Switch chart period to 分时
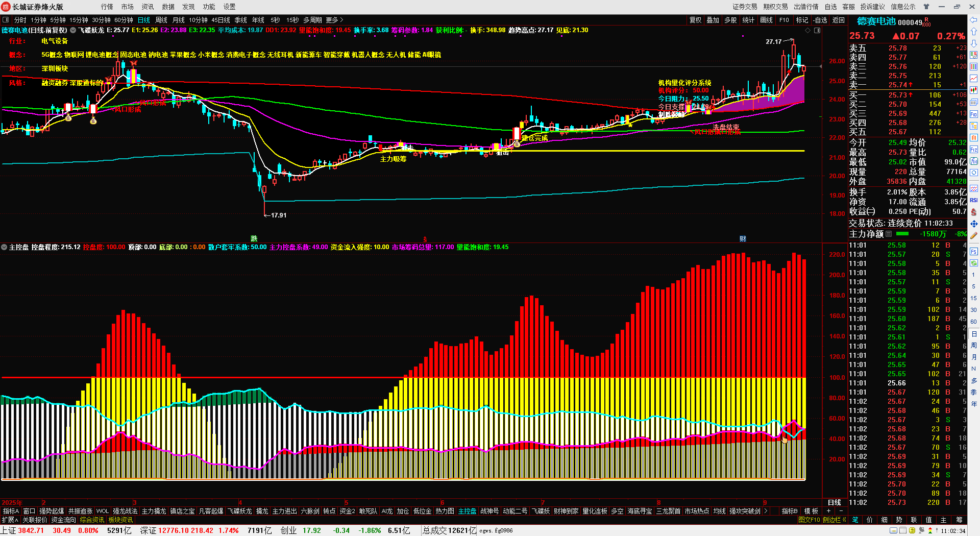 pos(20,20)
